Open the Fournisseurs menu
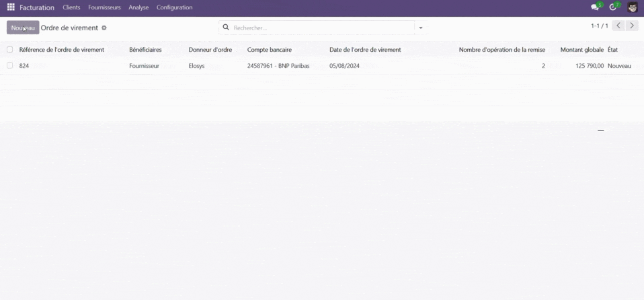644x300 pixels. coord(104,7)
